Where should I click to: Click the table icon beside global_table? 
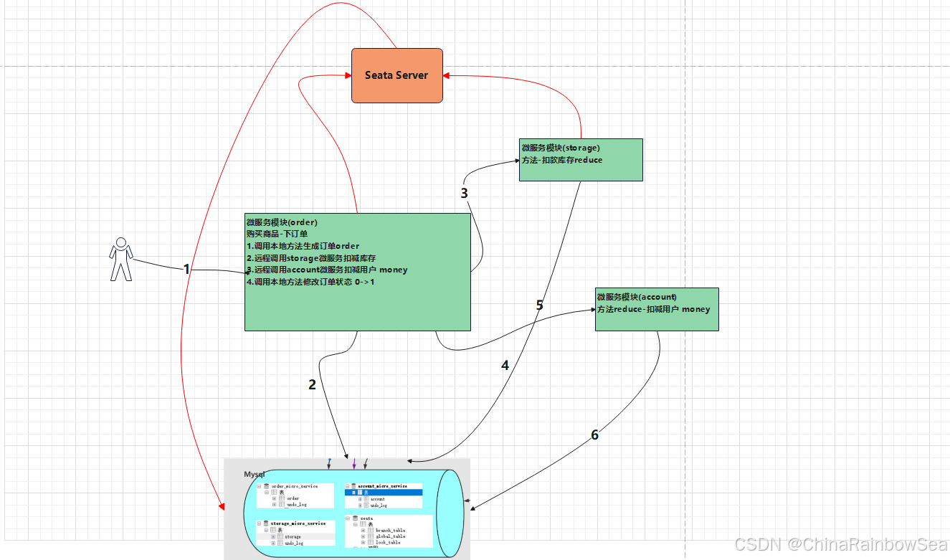click(371, 536)
